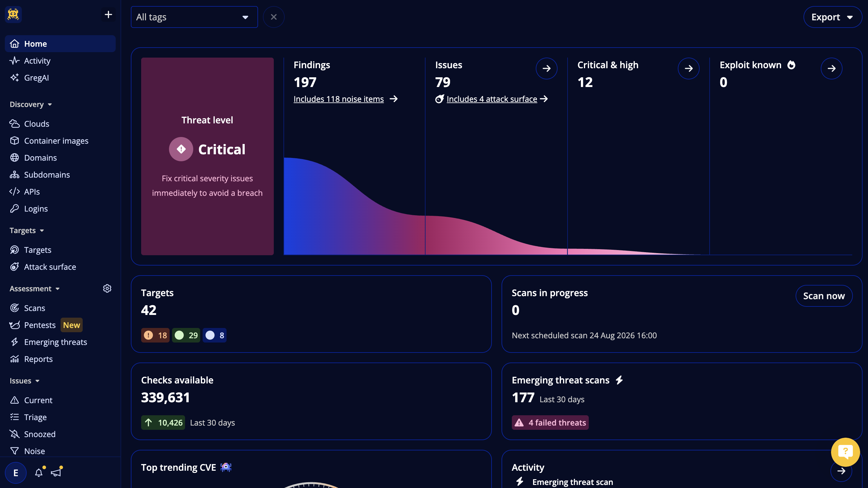Click Emerging threat scans count 177

pyautogui.click(x=523, y=398)
